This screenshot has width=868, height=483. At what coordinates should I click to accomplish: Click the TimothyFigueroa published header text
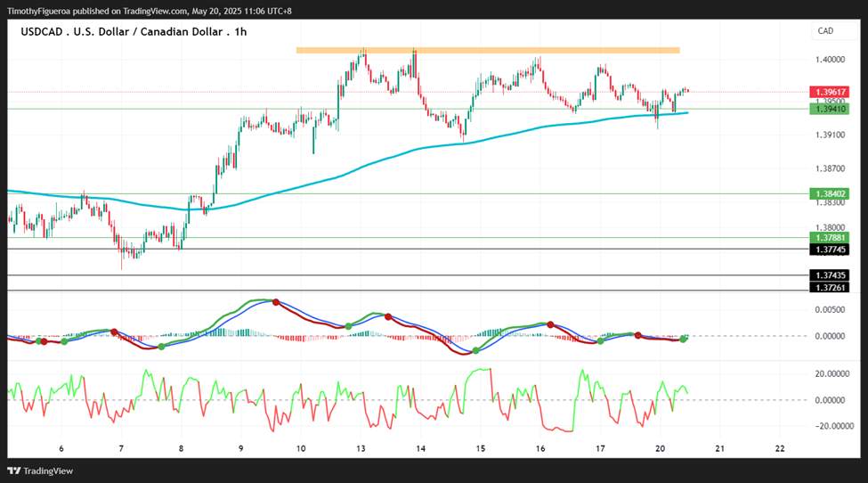150,11
